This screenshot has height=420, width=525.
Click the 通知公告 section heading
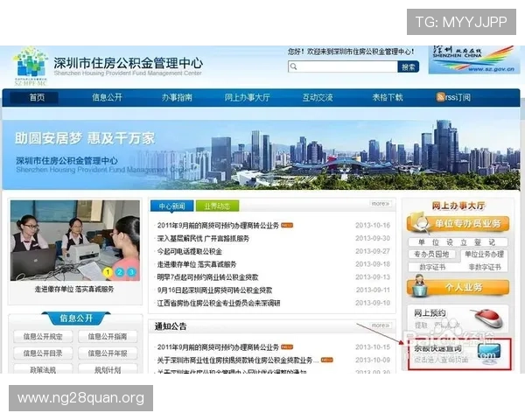coord(171,326)
